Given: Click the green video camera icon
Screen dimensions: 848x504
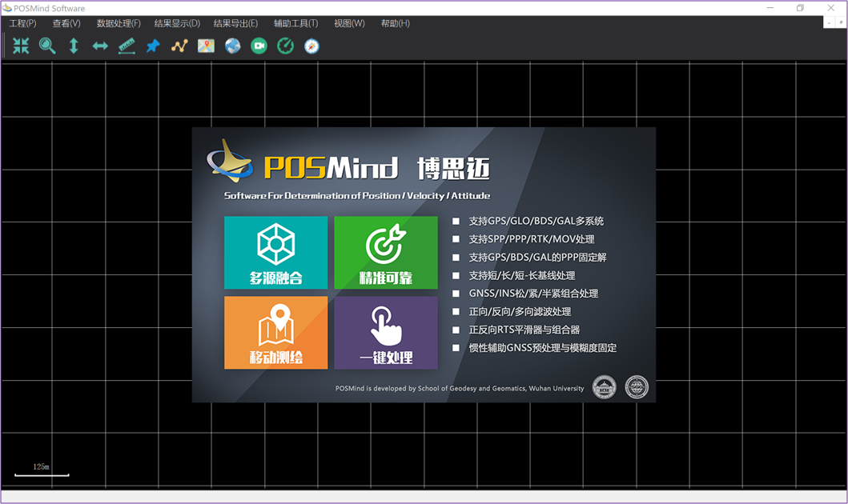Looking at the screenshot, I should click(x=259, y=46).
